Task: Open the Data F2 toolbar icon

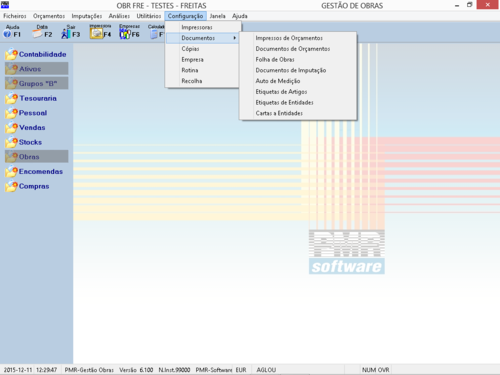Action: [x=42, y=31]
